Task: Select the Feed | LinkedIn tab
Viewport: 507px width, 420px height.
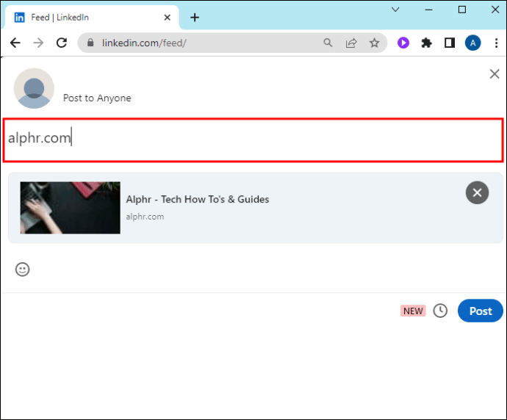Action: (92, 18)
